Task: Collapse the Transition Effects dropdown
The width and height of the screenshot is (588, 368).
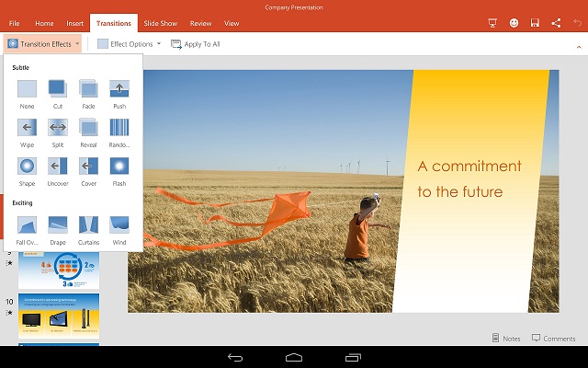Action: tap(43, 43)
